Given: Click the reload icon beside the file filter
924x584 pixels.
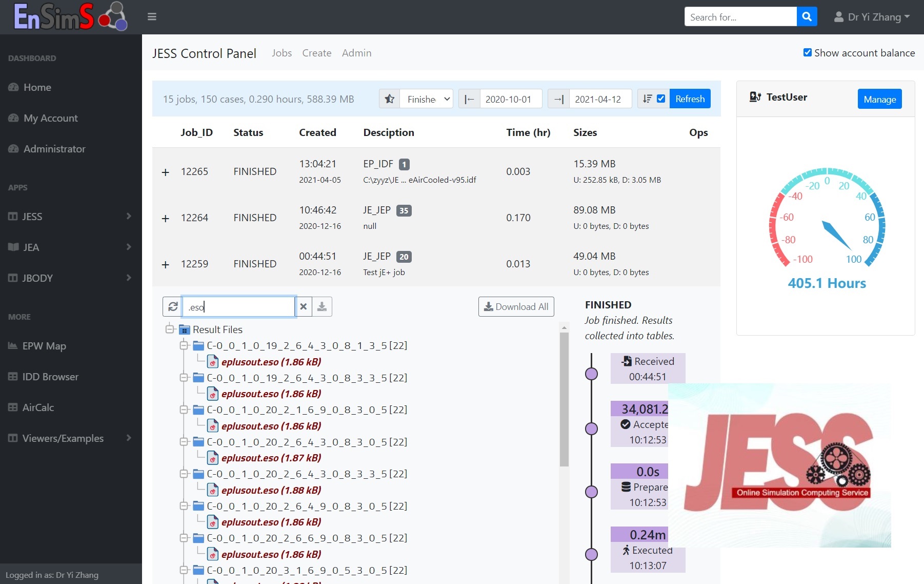Looking at the screenshot, I should click(173, 307).
